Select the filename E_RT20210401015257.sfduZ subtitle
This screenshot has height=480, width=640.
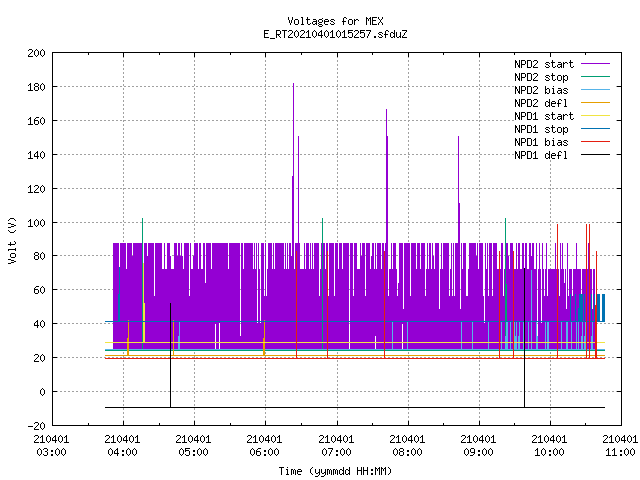click(x=335, y=34)
